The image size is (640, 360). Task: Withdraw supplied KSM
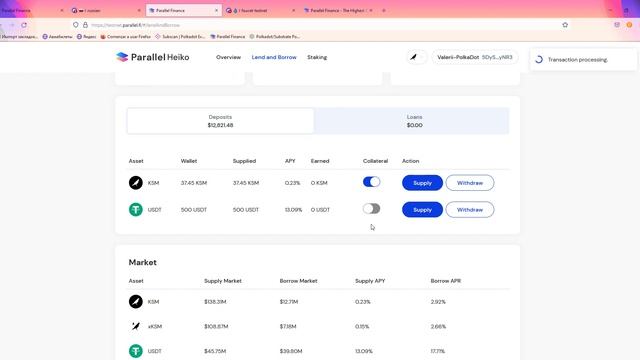[x=470, y=183]
